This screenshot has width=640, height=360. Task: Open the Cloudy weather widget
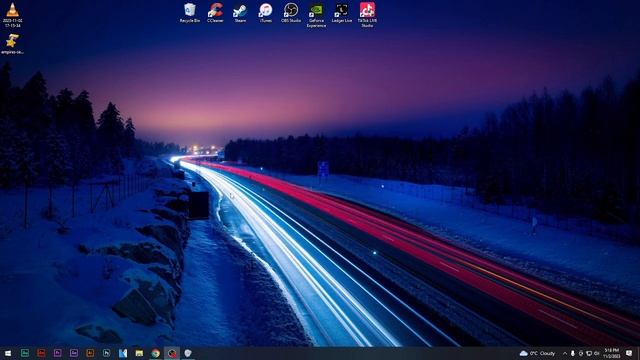[x=538, y=353]
